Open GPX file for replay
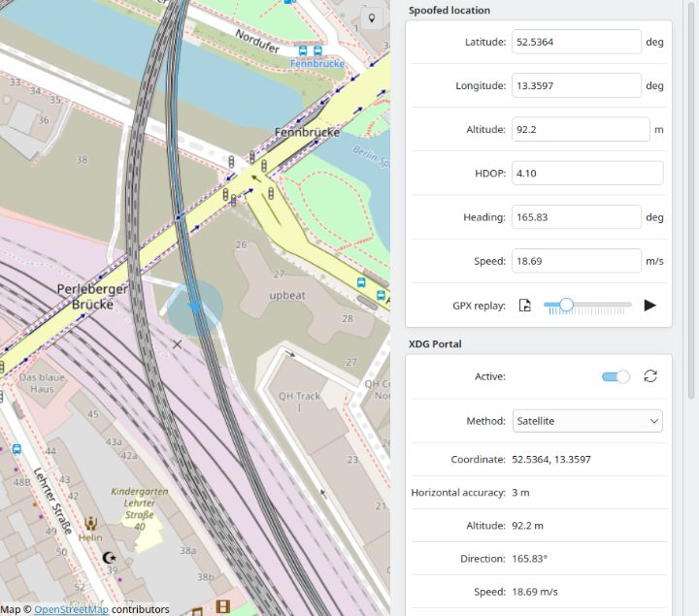This screenshot has width=699, height=616. (524, 306)
